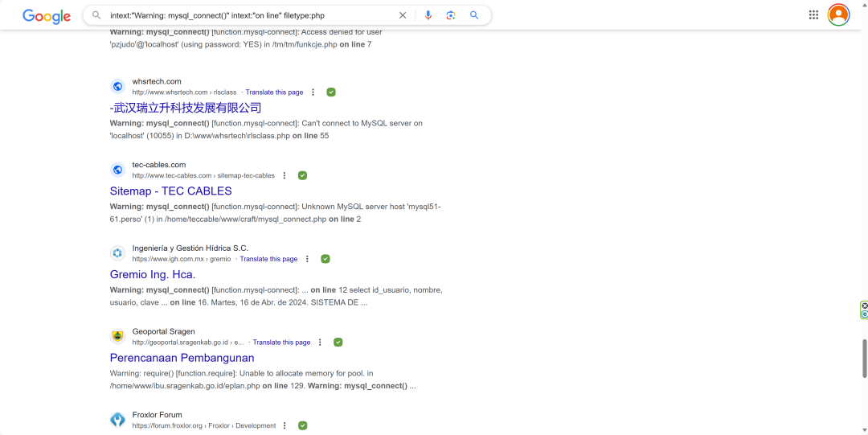Image resolution: width=868 pixels, height=435 pixels.
Task: Click the page vertical scrollbar thumb
Action: pyautogui.click(x=863, y=358)
